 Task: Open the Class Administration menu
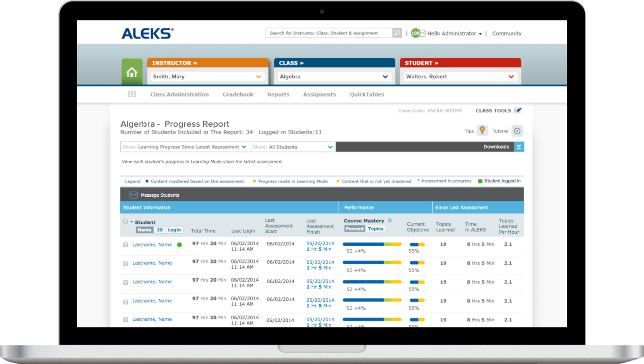pyautogui.click(x=180, y=95)
